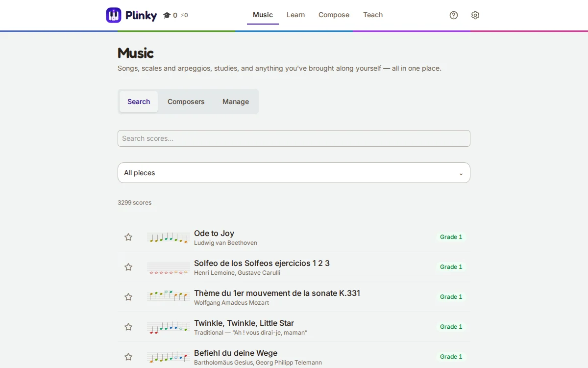The image size is (588, 368).
Task: Select the Manage sub-tab
Action: point(236,102)
